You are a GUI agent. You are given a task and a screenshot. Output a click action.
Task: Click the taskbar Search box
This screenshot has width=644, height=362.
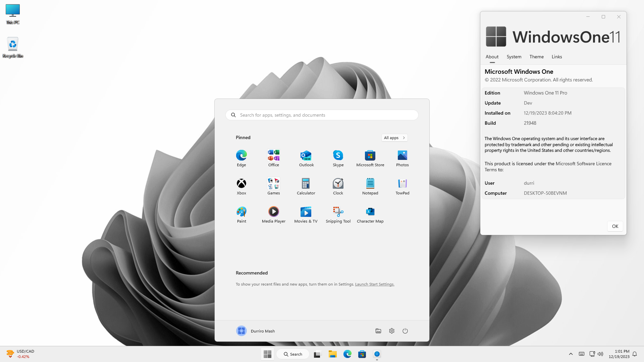[x=293, y=354]
